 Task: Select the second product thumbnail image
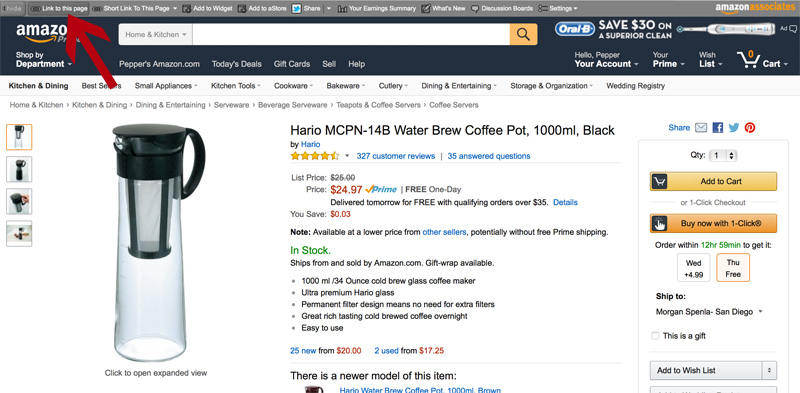tap(19, 169)
